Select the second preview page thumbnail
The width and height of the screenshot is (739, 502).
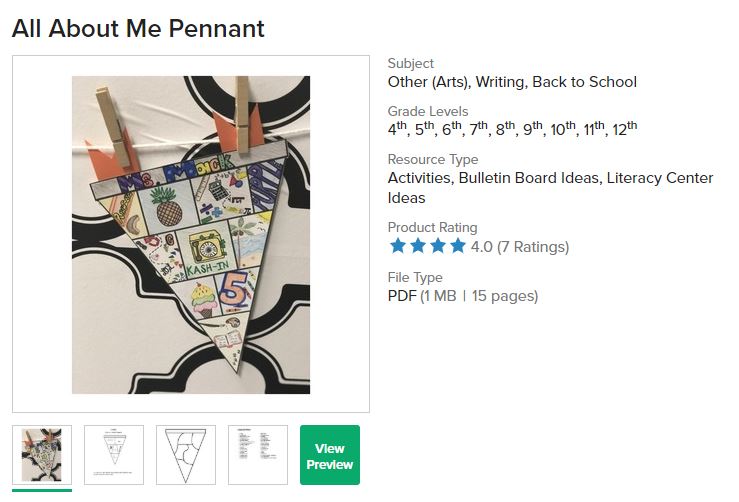coord(114,455)
